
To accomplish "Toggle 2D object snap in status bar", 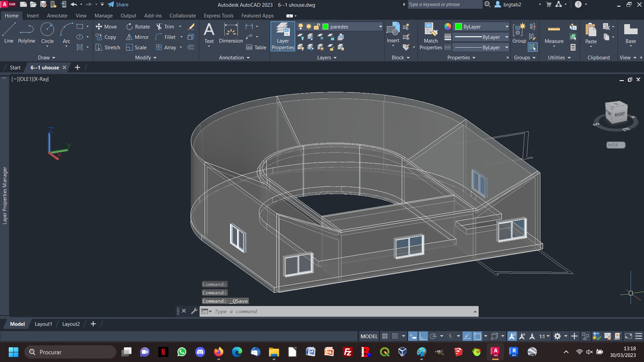I will tap(477, 336).
